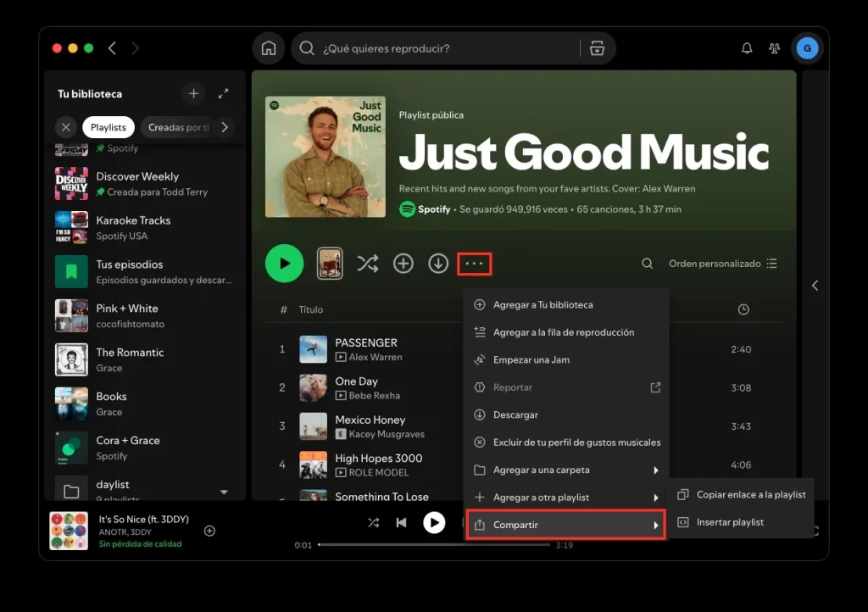Select Empezar una Jam
The width and height of the screenshot is (868, 612).
coord(565,359)
